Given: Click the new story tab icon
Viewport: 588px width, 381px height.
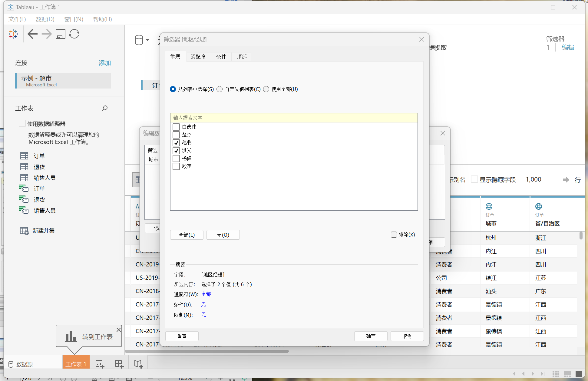Looking at the screenshot, I should point(138,364).
